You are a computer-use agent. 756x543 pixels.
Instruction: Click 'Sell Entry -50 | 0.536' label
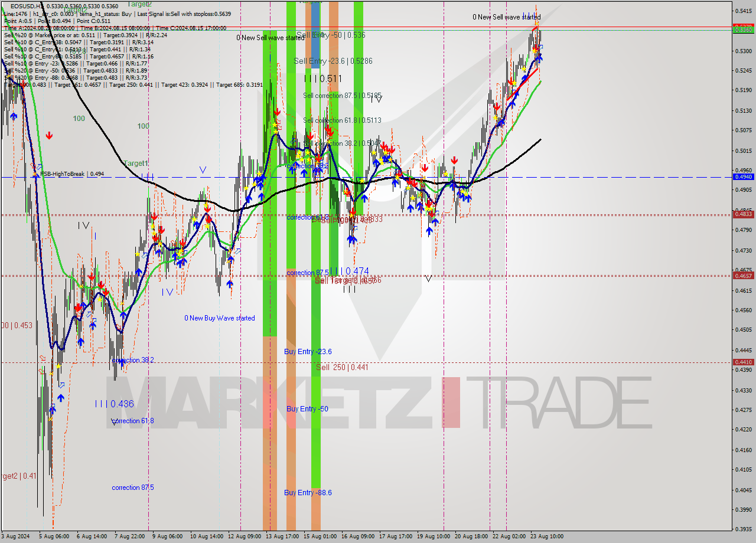click(331, 35)
